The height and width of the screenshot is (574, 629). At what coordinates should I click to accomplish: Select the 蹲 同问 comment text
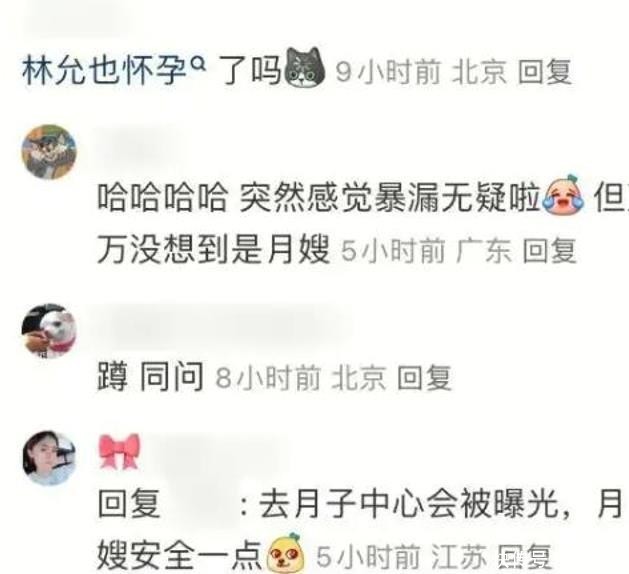coord(151,377)
